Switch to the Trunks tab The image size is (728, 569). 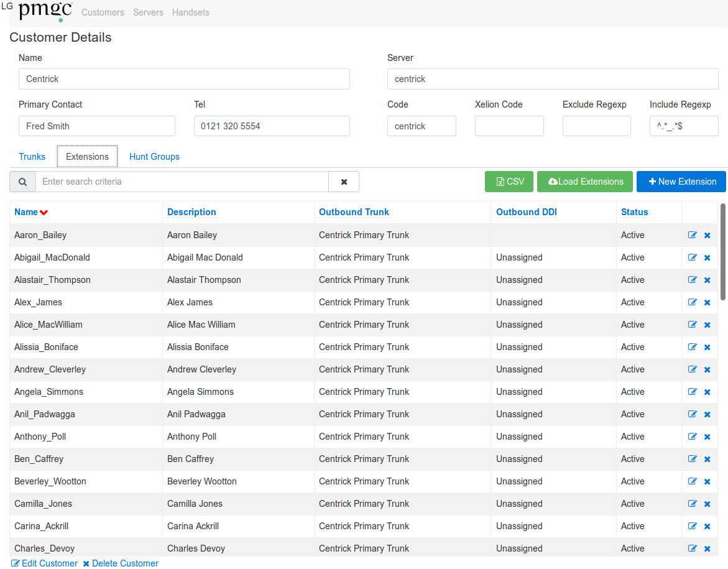pos(32,157)
